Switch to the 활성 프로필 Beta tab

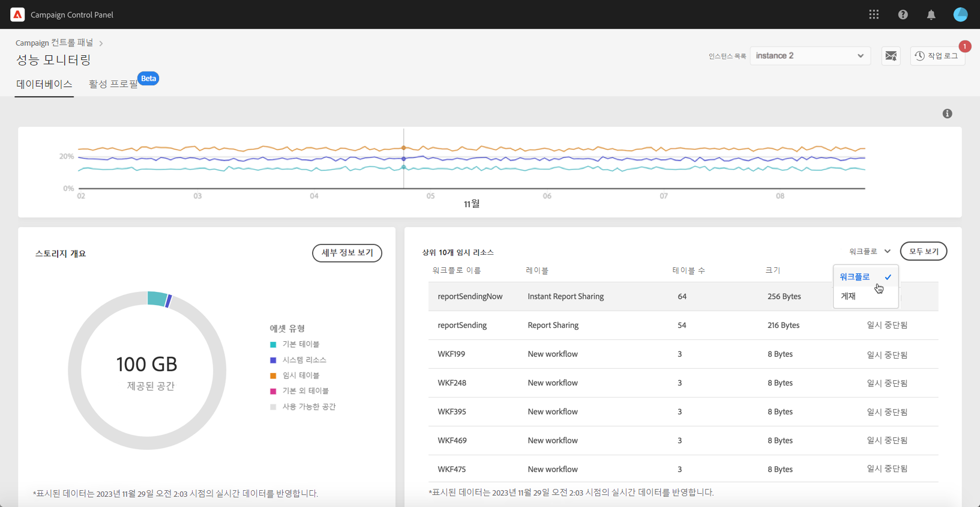[x=123, y=83]
